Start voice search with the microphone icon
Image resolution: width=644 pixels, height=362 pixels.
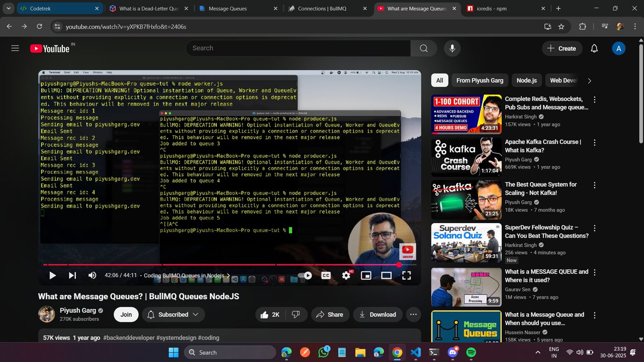point(452,48)
